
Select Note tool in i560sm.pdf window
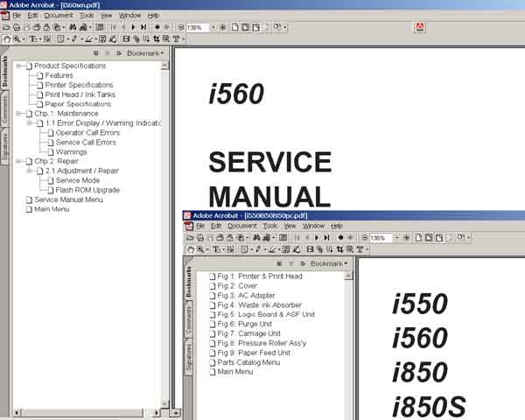[x=60, y=39]
